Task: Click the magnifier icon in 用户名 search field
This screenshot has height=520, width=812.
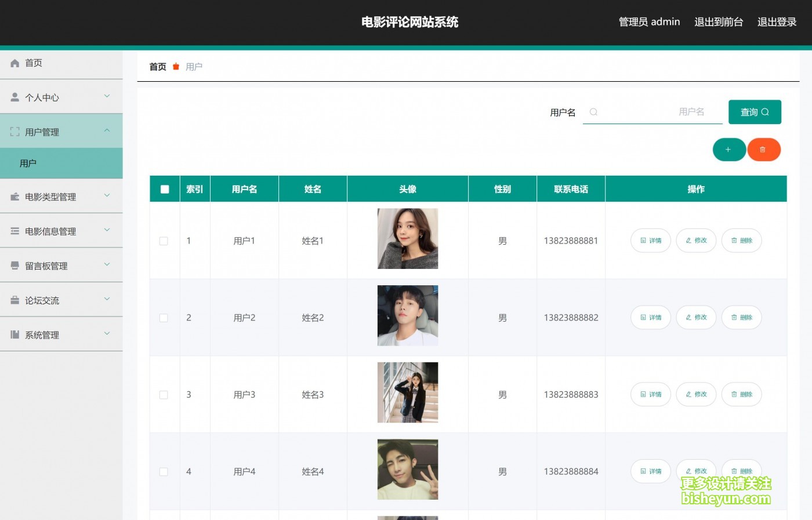Action: [593, 112]
